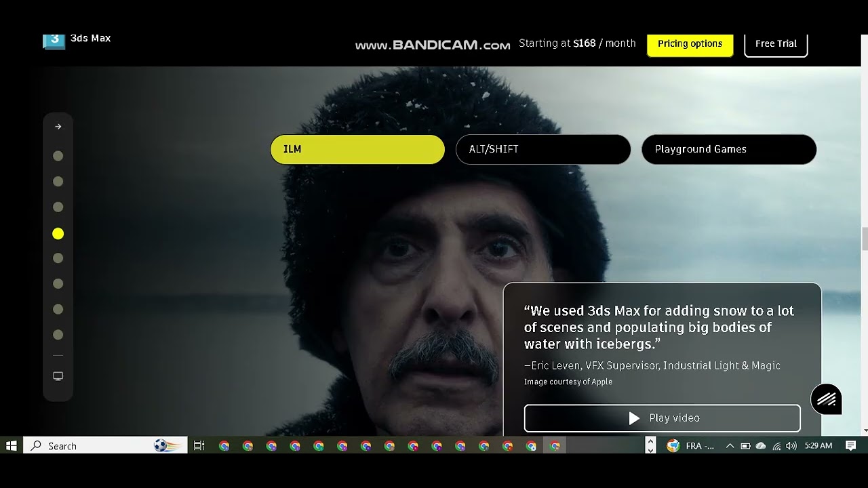Click the "We used 3ds Max for adding snow" quote
The height and width of the screenshot is (488, 868).
(x=659, y=327)
